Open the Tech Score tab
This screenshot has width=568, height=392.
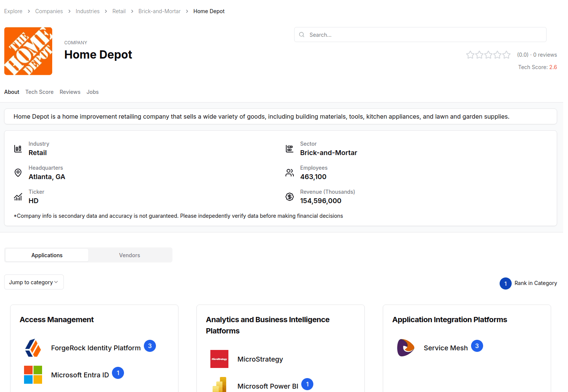pyautogui.click(x=39, y=92)
